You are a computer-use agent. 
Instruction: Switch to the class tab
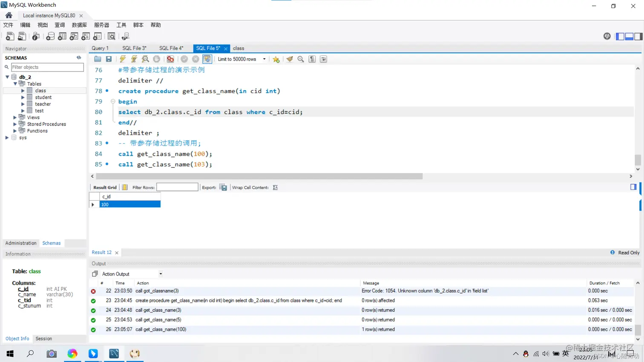(239, 48)
